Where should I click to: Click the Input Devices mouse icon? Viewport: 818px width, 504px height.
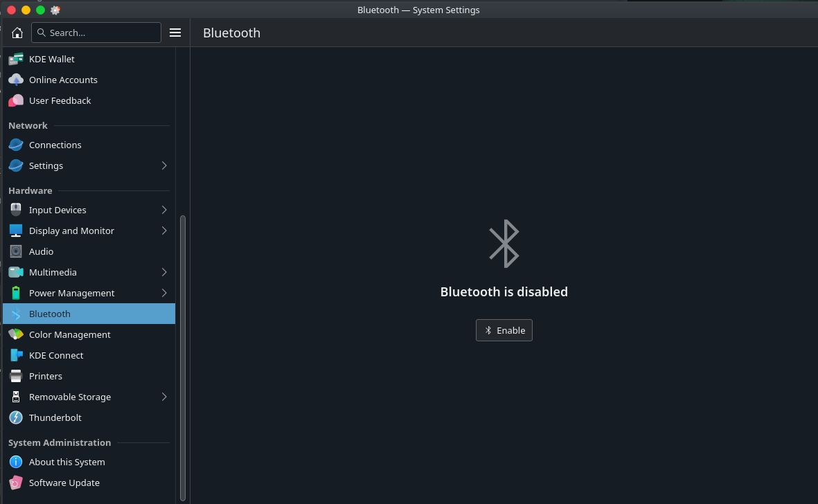click(16, 210)
